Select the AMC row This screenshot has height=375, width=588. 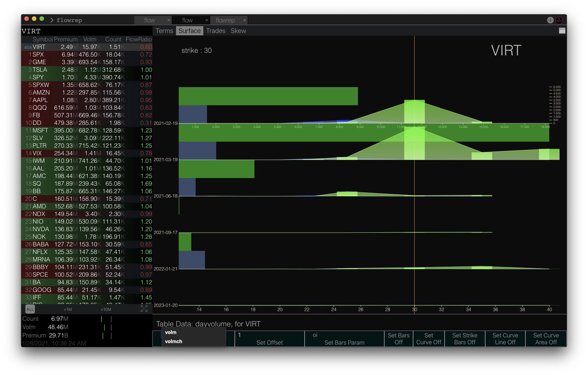(x=87, y=176)
